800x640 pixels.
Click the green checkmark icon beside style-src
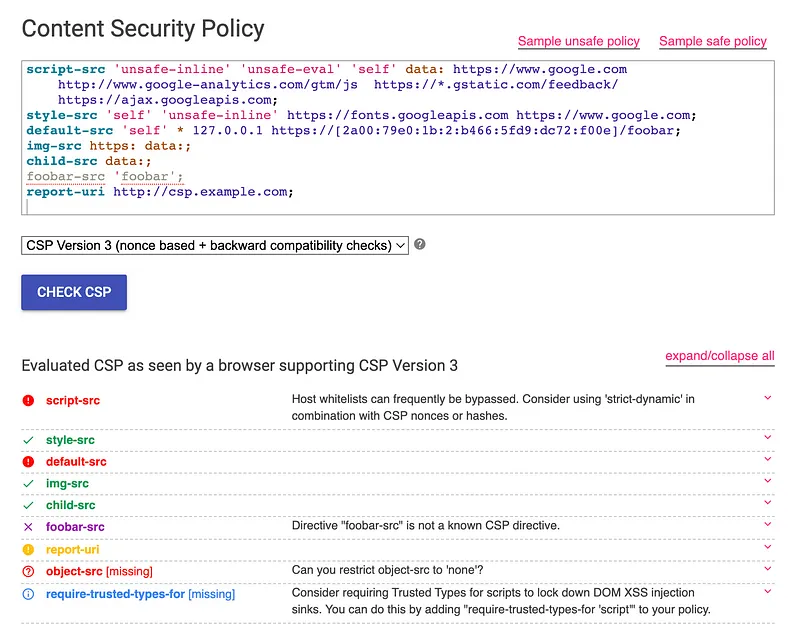pos(28,440)
